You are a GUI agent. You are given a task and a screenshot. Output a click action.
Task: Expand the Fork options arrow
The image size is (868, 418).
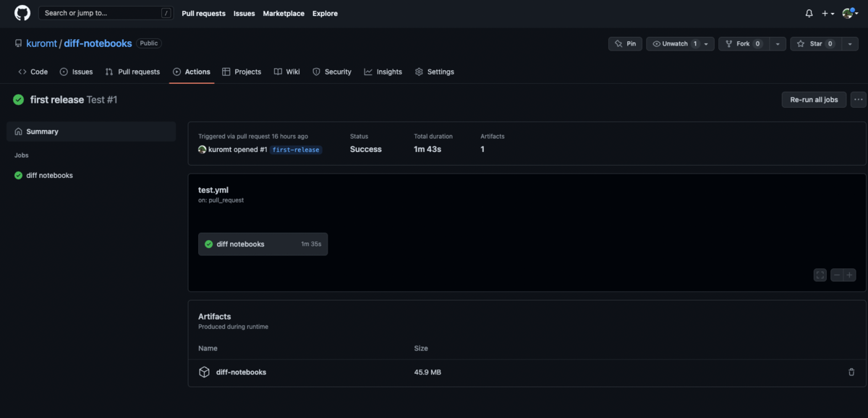coord(778,43)
